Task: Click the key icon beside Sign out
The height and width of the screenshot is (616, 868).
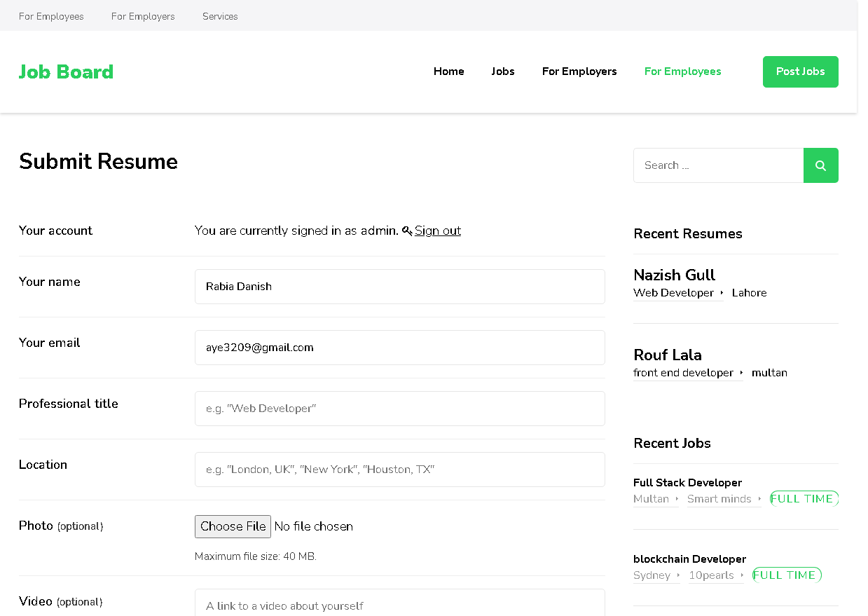Action: (407, 231)
